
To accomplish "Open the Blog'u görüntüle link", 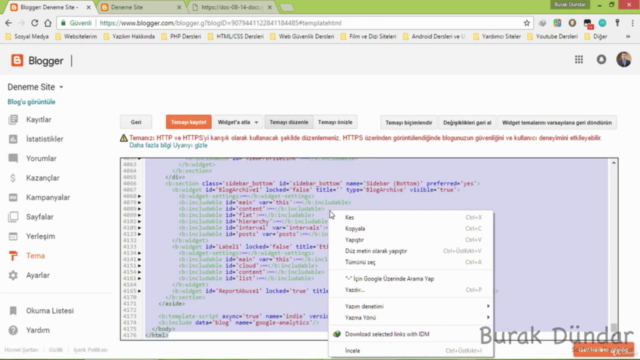I will [x=31, y=102].
